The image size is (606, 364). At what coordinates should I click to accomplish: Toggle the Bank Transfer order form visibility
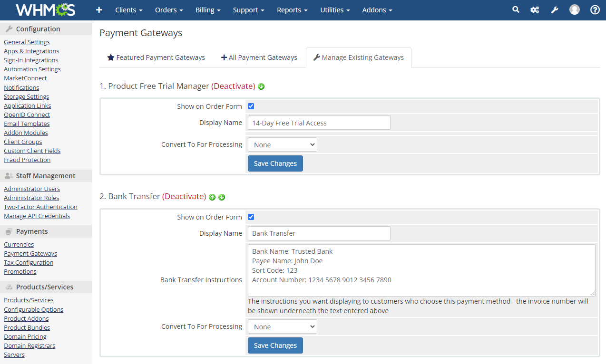pos(251,217)
